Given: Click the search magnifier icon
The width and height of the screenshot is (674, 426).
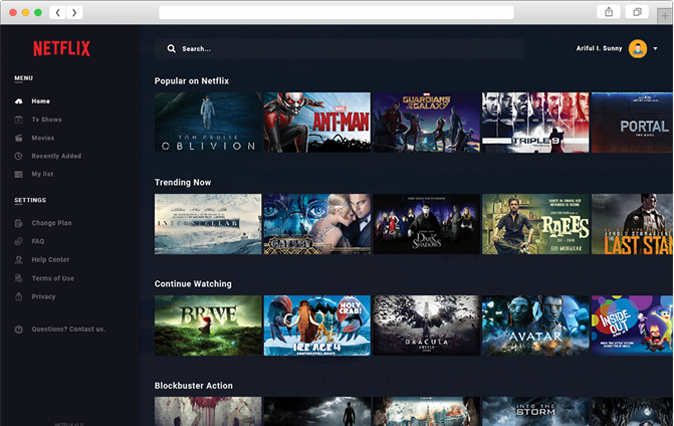Looking at the screenshot, I should (171, 49).
